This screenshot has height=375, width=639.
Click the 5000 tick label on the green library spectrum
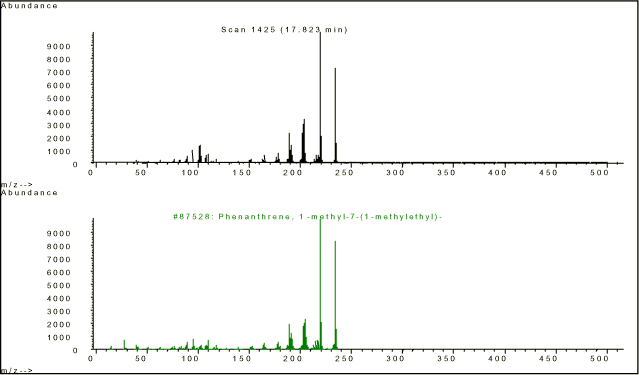point(59,285)
